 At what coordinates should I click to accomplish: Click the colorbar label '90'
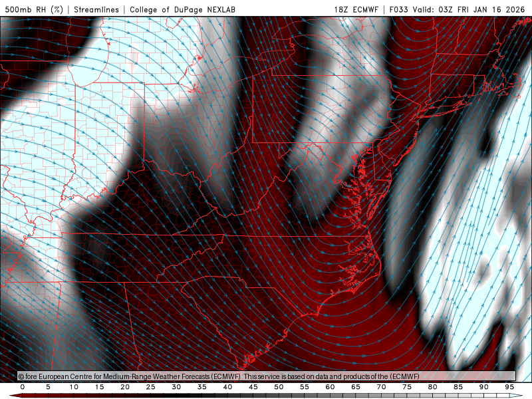[484, 387]
